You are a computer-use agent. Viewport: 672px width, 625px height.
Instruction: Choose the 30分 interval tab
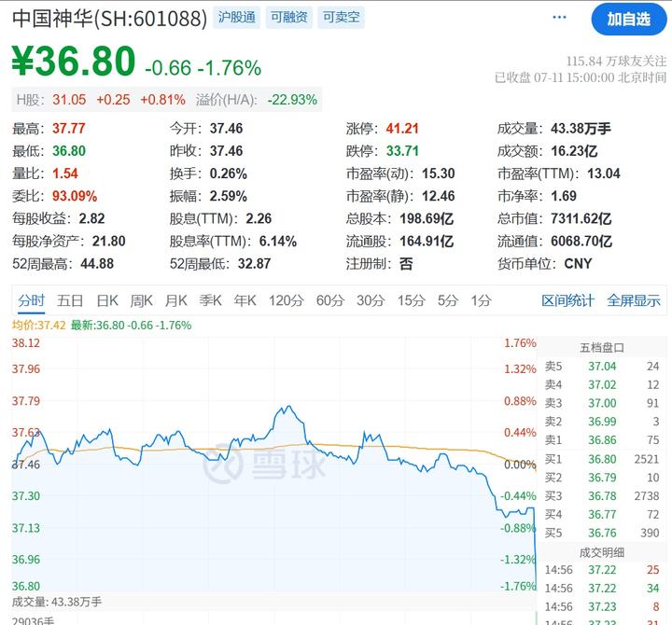coord(371,300)
